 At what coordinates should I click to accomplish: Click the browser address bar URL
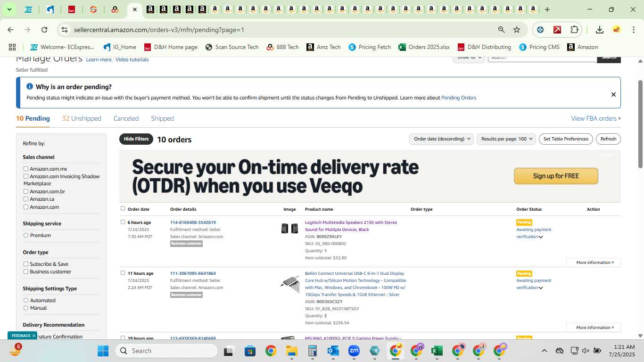tap(159, 30)
